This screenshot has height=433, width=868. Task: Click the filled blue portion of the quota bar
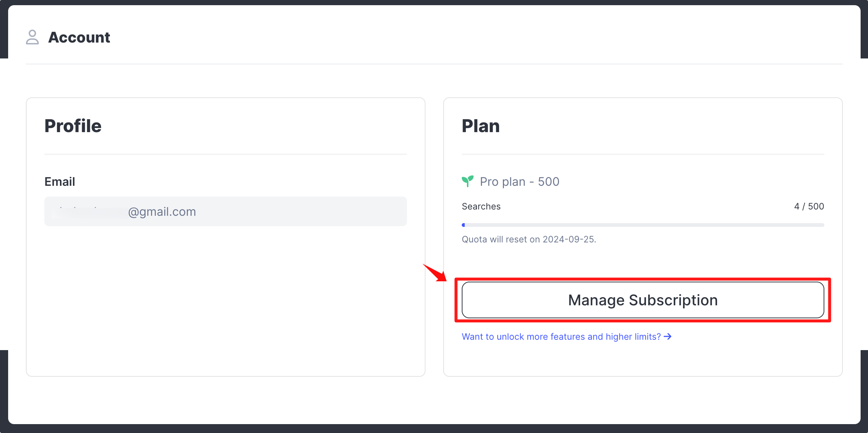coord(464,224)
